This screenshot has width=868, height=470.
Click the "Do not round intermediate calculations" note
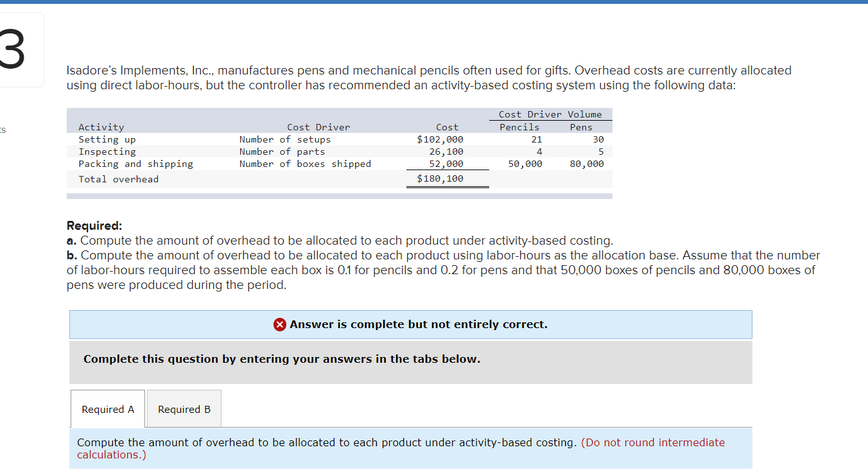[x=401, y=448]
